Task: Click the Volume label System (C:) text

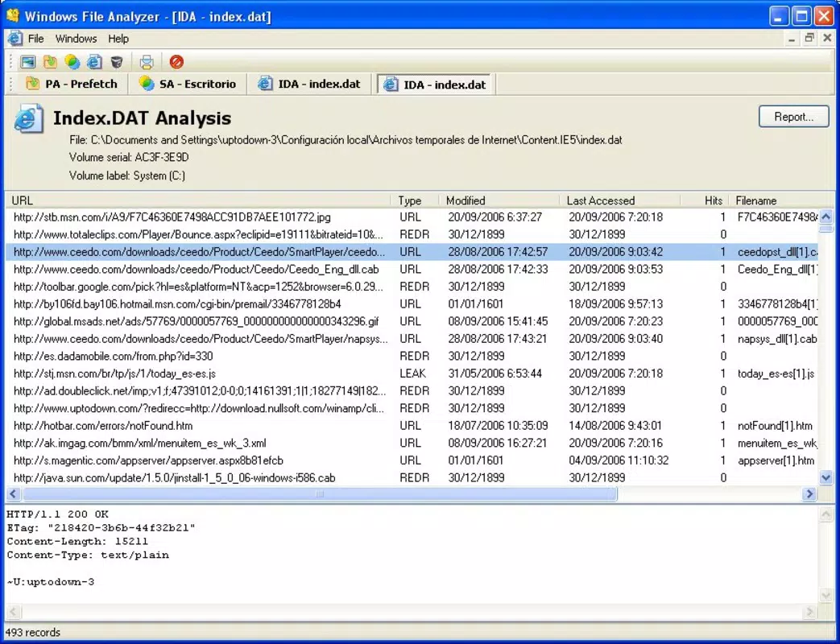Action: click(127, 175)
